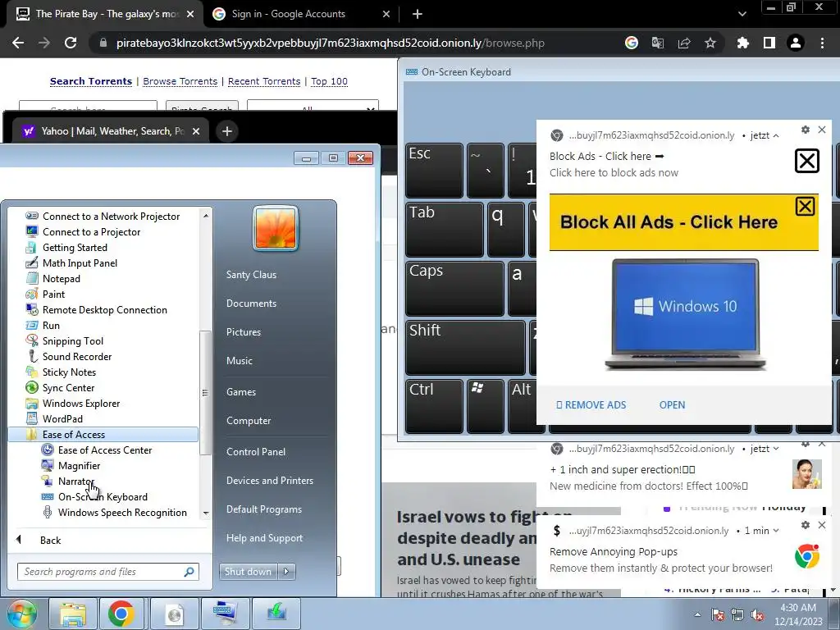Click the Windows logo key on On-Screen Keyboard

pyautogui.click(x=486, y=406)
